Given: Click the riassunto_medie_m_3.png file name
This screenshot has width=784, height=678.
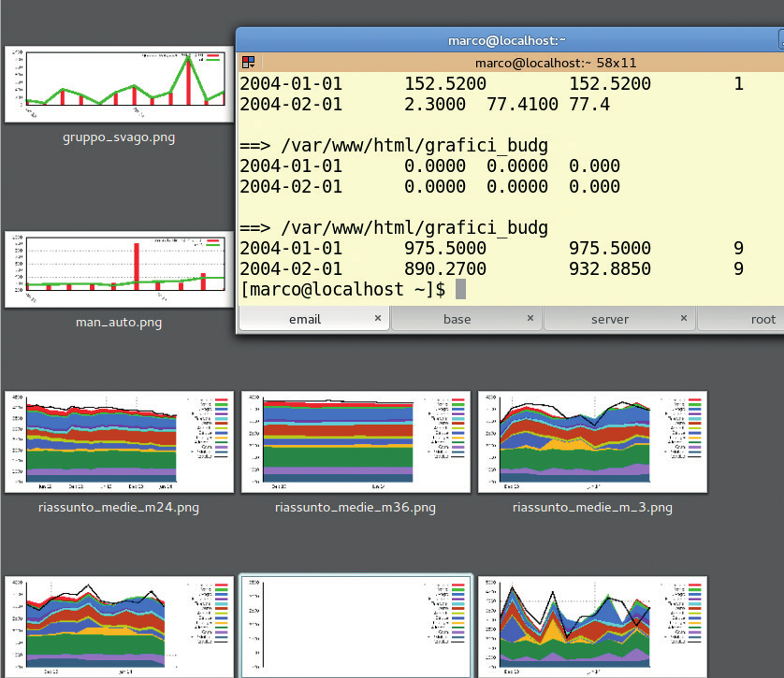Looking at the screenshot, I should tap(592, 508).
